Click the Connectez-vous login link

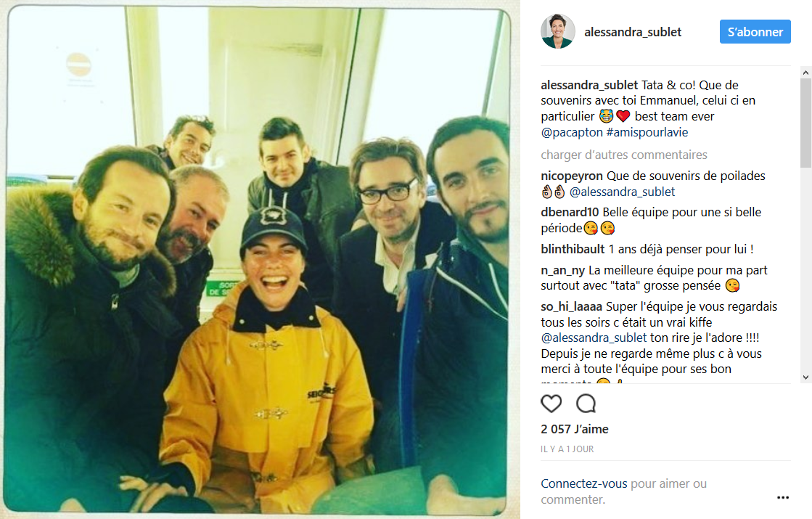pyautogui.click(x=584, y=483)
